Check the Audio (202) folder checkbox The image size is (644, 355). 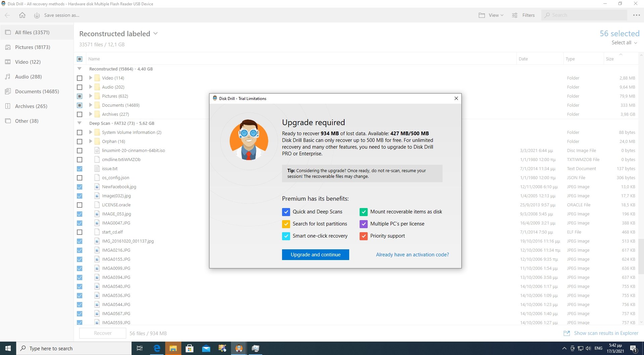[x=80, y=87]
